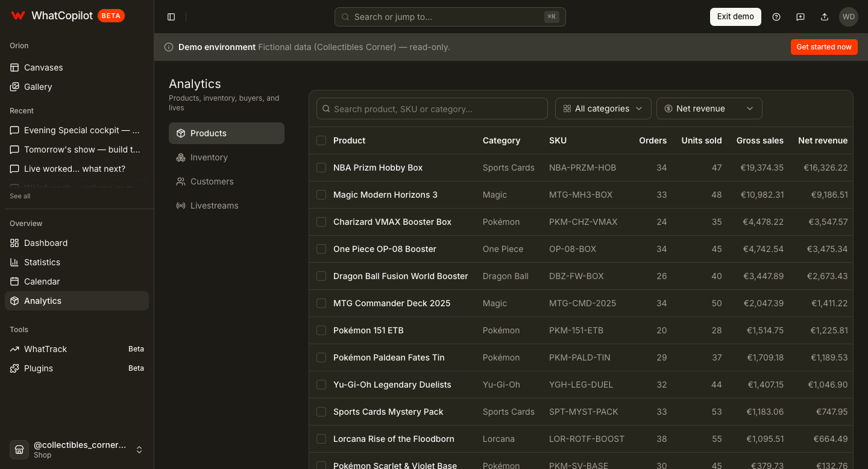Switch to the Customers tab
The height and width of the screenshot is (469, 868).
pyautogui.click(x=227, y=181)
